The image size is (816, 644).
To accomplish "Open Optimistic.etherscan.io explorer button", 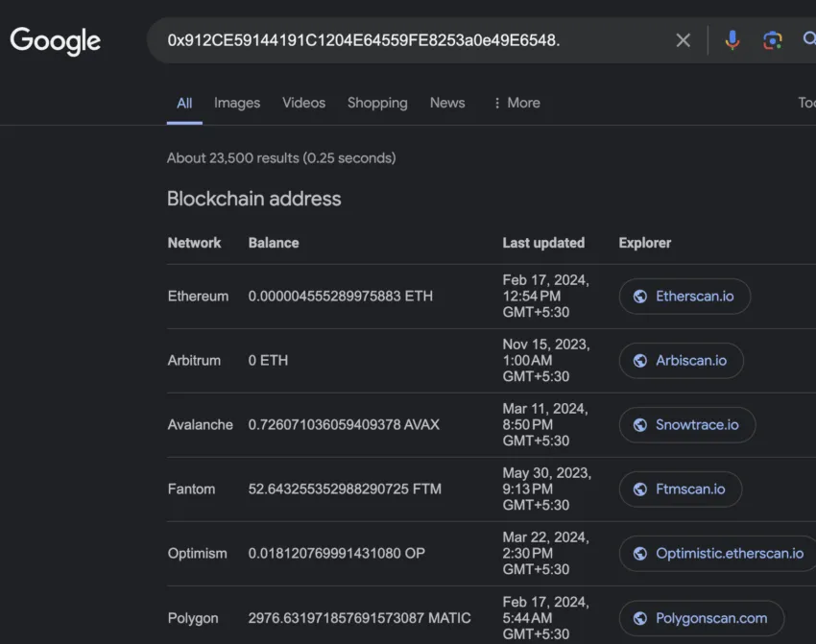I will pos(729,554).
